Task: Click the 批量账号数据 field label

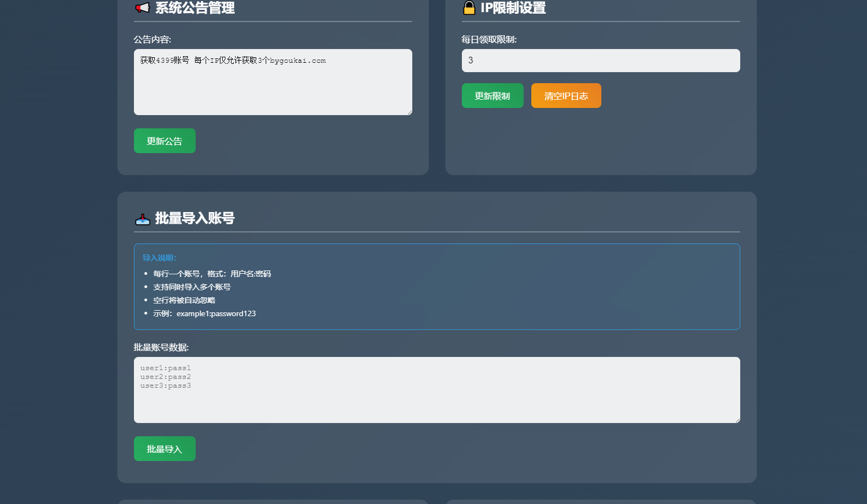Action: coord(161,348)
